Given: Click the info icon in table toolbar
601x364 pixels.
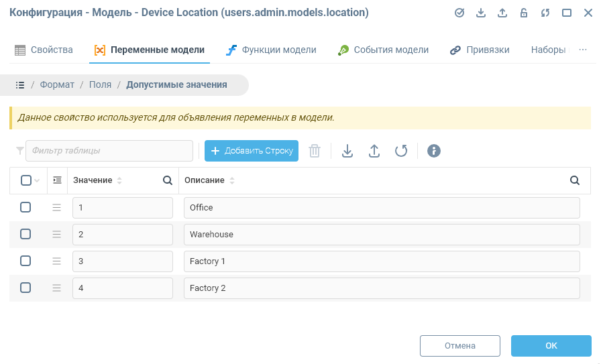Looking at the screenshot, I should 434,151.
